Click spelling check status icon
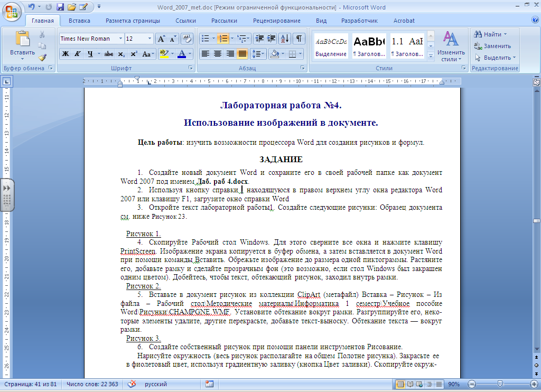The image size is (541, 392). point(132,384)
